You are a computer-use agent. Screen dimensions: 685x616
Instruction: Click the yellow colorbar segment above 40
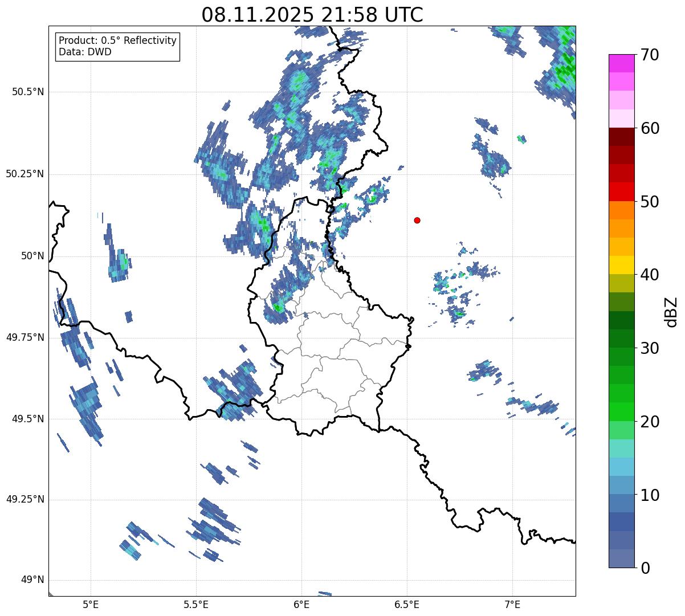point(621,265)
